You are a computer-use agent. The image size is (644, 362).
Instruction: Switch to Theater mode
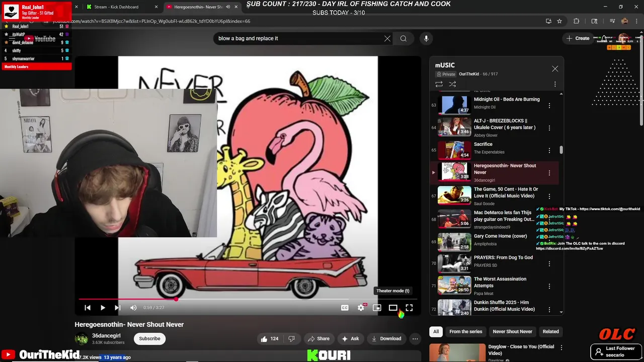point(393,308)
